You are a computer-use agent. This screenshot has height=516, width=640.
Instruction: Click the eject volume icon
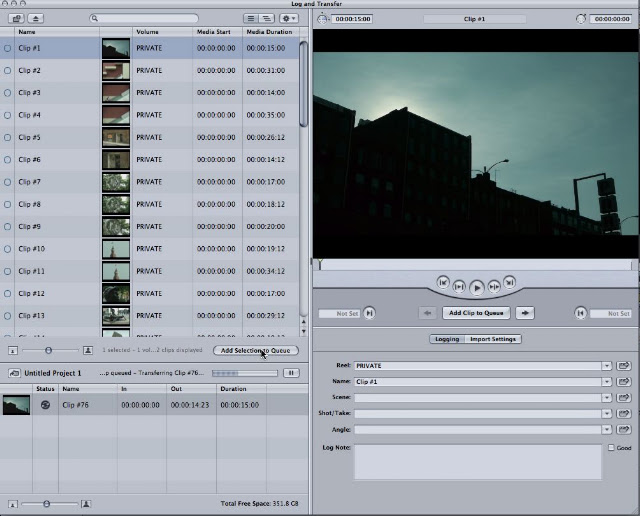[36, 18]
